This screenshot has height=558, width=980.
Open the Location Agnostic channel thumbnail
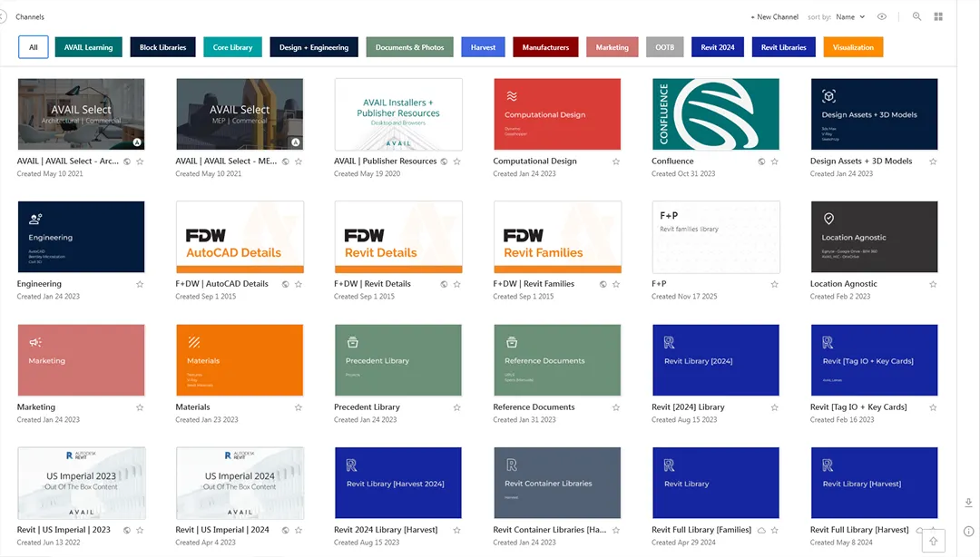875,237
